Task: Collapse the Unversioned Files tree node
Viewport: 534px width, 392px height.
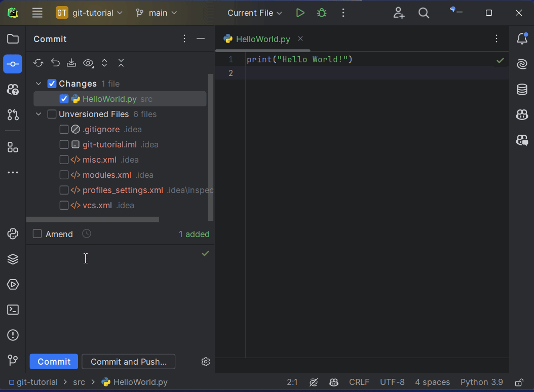Action: (x=39, y=114)
